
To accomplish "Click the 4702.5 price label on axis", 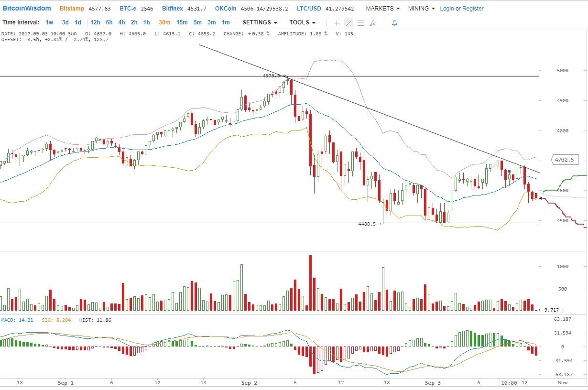I will 565,160.
